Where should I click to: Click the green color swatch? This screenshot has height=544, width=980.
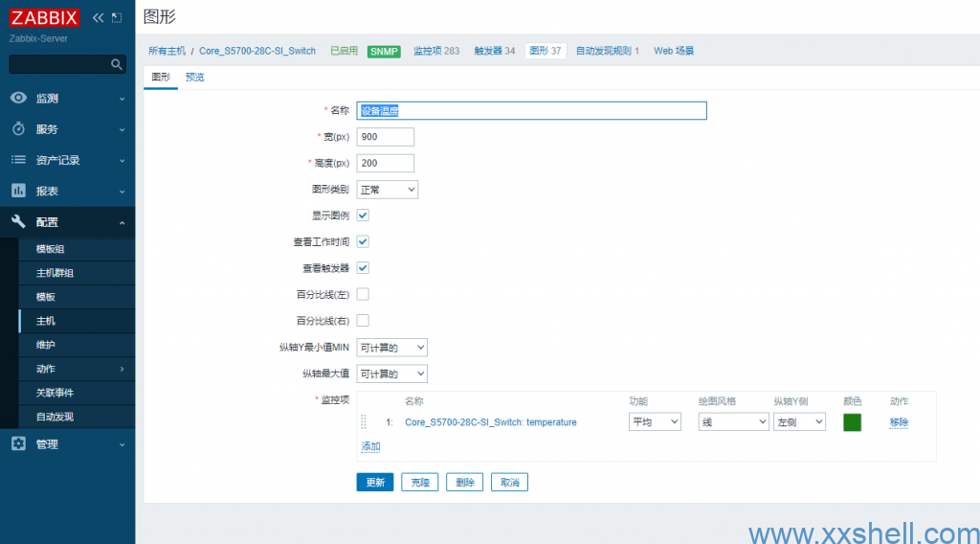click(852, 422)
